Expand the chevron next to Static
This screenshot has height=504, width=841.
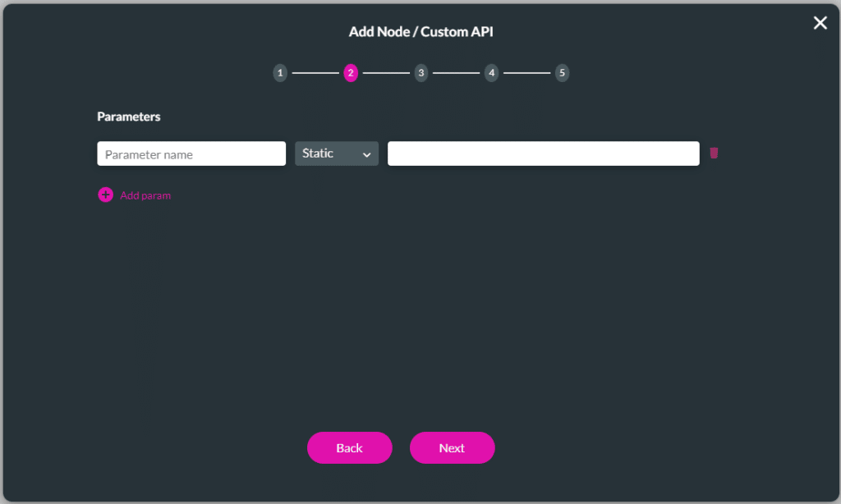coord(368,153)
